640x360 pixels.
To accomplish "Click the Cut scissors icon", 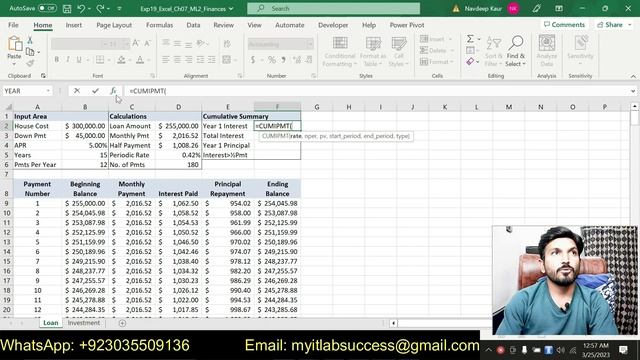I will pos(30,40).
